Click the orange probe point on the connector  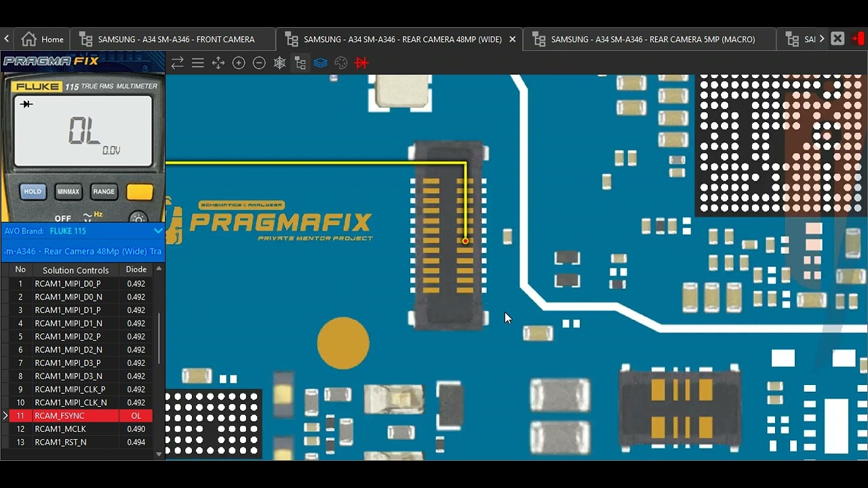(465, 241)
